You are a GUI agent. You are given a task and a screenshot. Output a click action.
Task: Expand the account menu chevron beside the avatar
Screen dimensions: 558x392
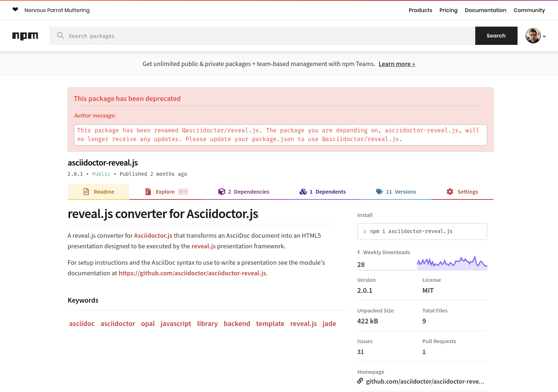tap(544, 36)
